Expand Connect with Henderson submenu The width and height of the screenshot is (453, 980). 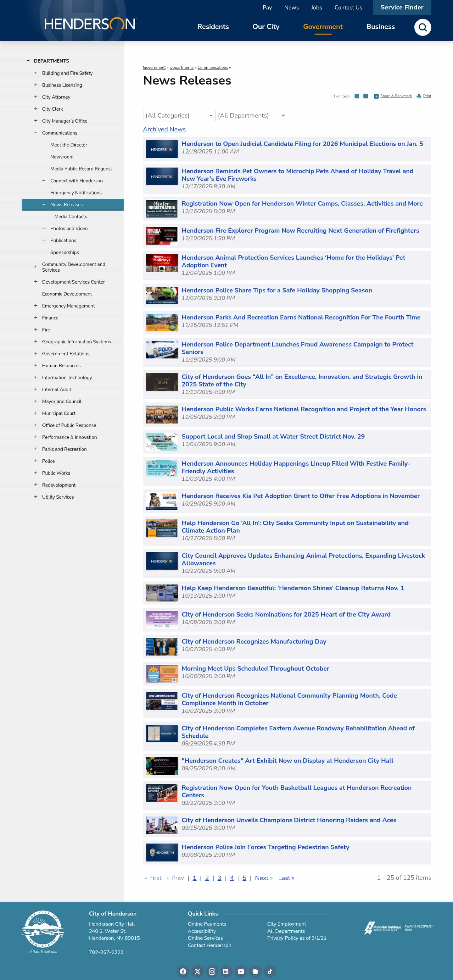tap(44, 180)
